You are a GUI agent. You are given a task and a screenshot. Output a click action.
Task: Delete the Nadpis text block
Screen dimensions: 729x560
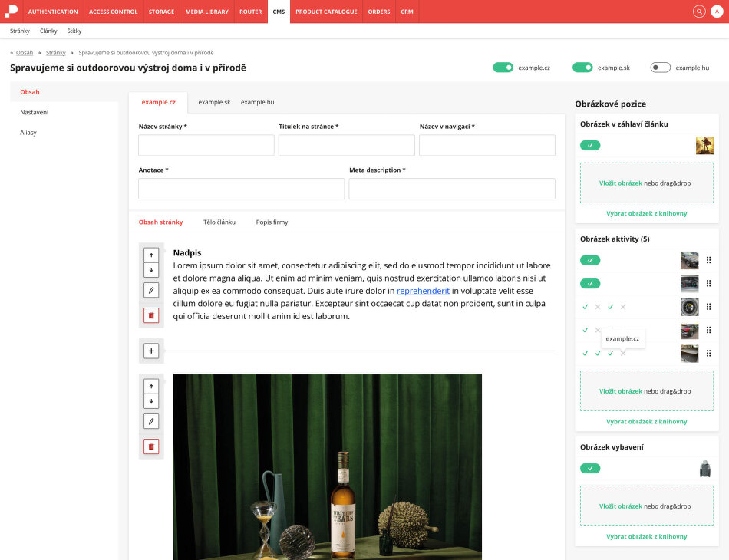click(151, 315)
